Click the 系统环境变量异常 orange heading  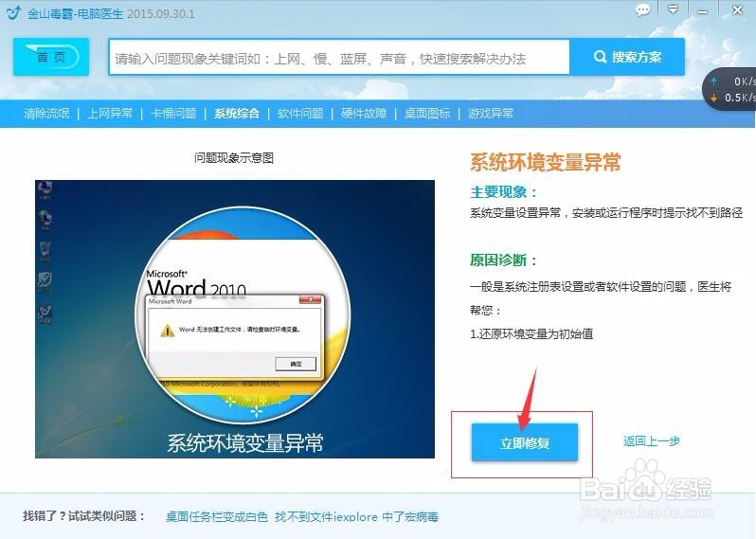546,162
